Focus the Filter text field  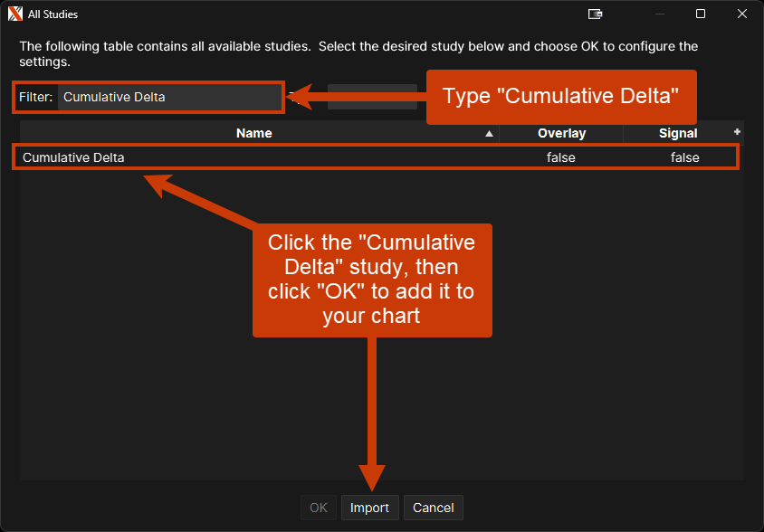169,97
